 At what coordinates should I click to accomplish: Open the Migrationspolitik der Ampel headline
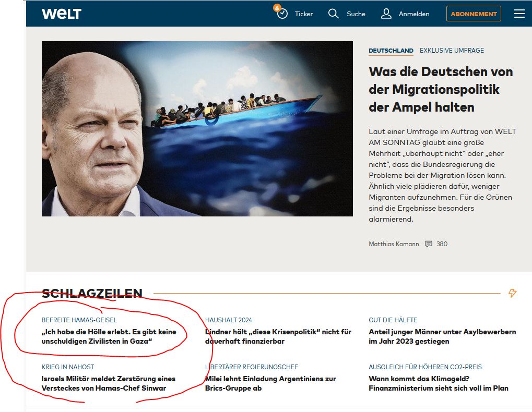pyautogui.click(x=441, y=89)
